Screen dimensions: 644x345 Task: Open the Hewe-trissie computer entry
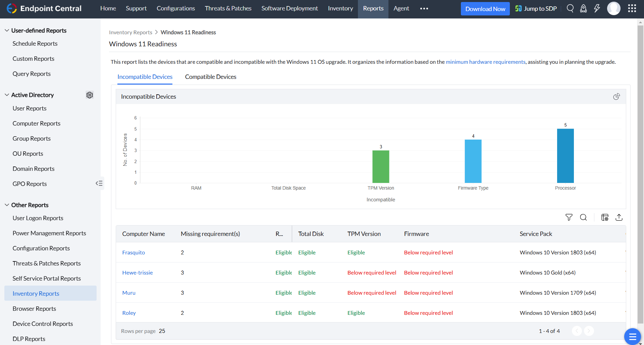(x=138, y=273)
